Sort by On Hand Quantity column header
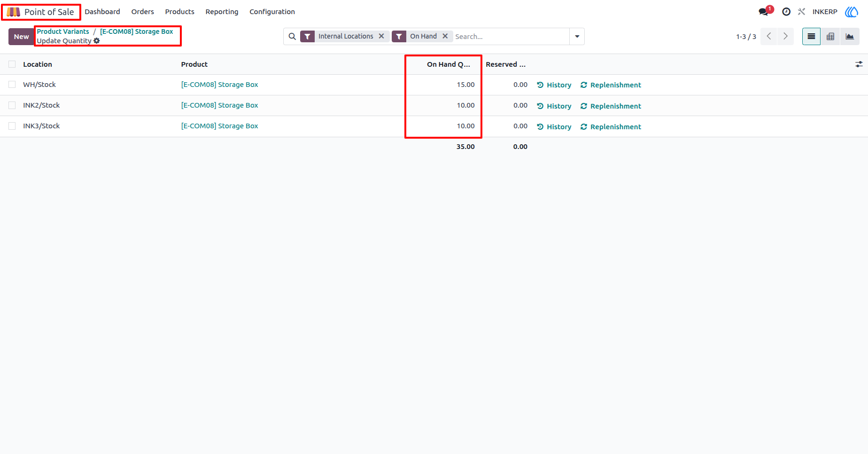Screen dimensions: 868x454 pyautogui.click(x=449, y=64)
